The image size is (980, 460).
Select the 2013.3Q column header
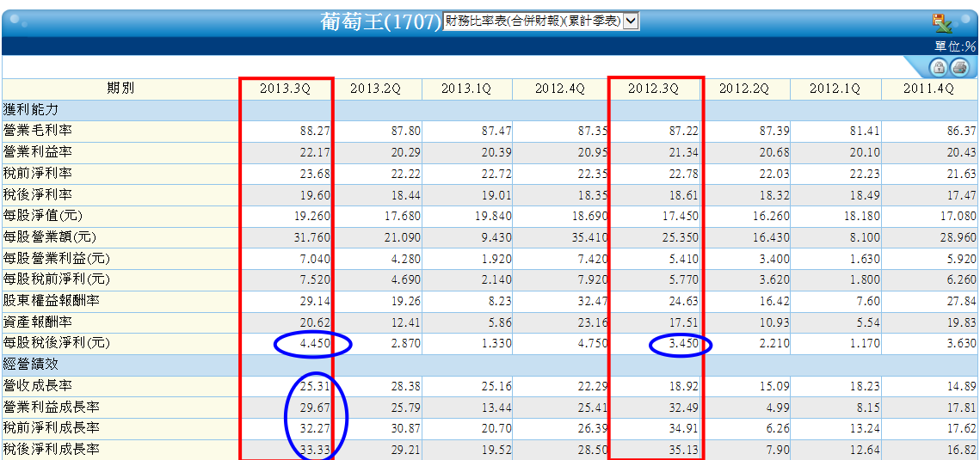[285, 89]
